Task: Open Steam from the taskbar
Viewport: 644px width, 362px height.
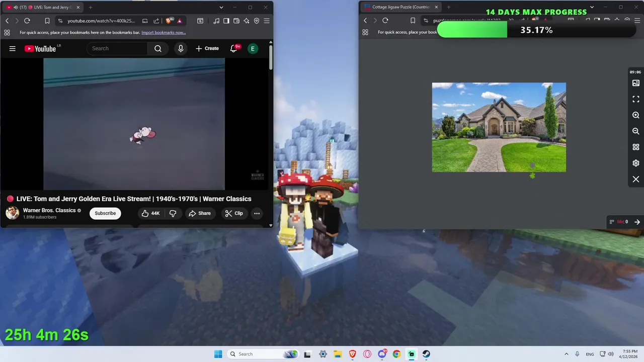Action: coord(426,354)
